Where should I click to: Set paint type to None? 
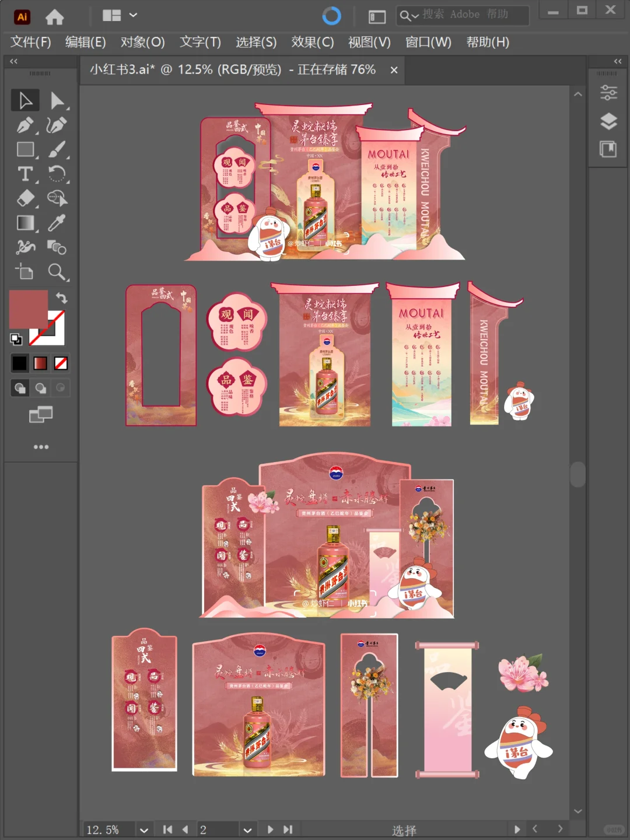point(61,363)
